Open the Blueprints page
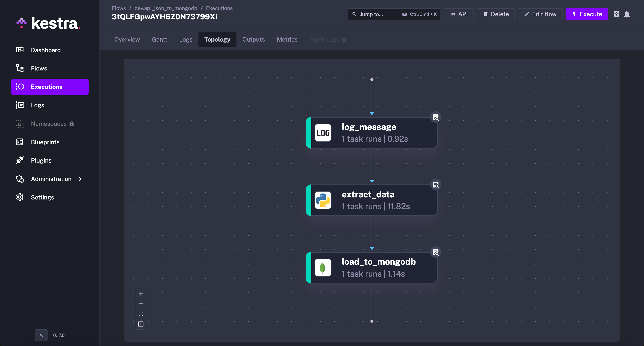This screenshot has width=644, height=346. (50, 142)
